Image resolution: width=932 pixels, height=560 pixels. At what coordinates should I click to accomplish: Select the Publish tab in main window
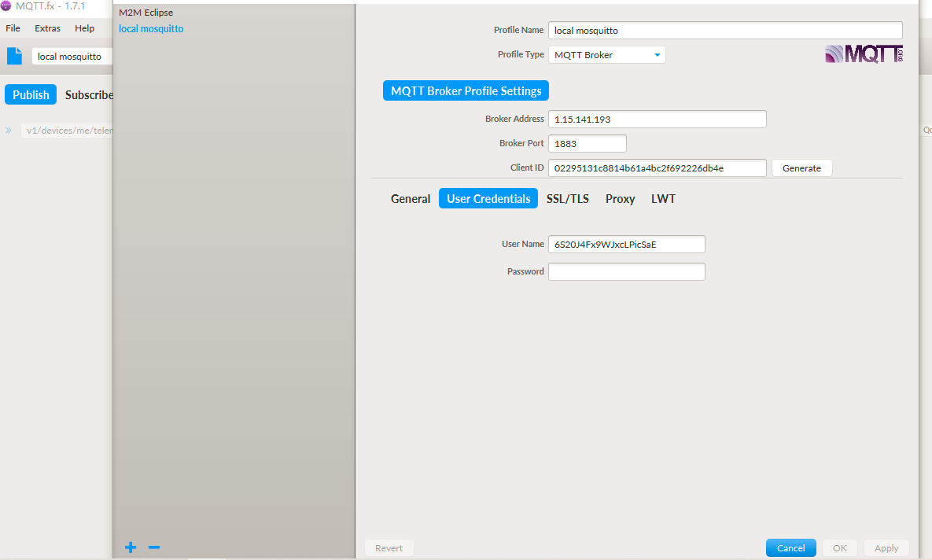[31, 94]
